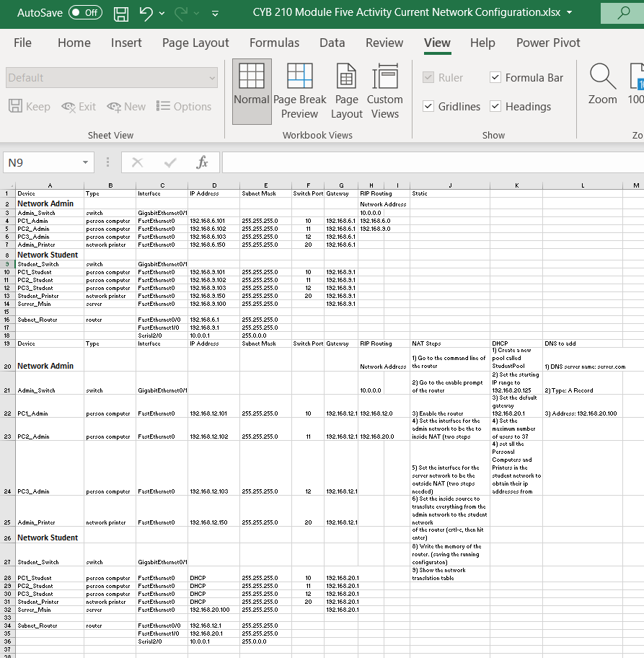Select column A header
This screenshot has width=644, height=658.
(x=50, y=185)
